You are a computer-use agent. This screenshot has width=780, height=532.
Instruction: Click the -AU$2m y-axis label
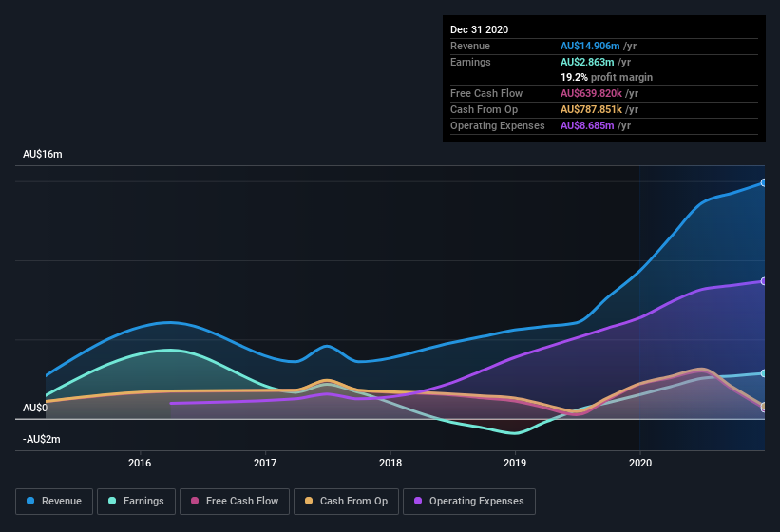(x=41, y=439)
